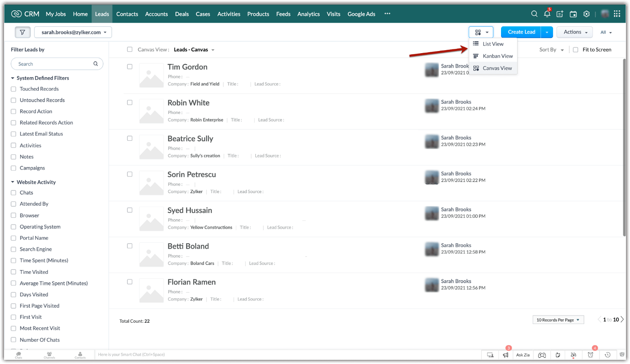This screenshot has width=630, height=364.
Task: Open the reminders alarm clock with 4 alerts
Action: 590,355
